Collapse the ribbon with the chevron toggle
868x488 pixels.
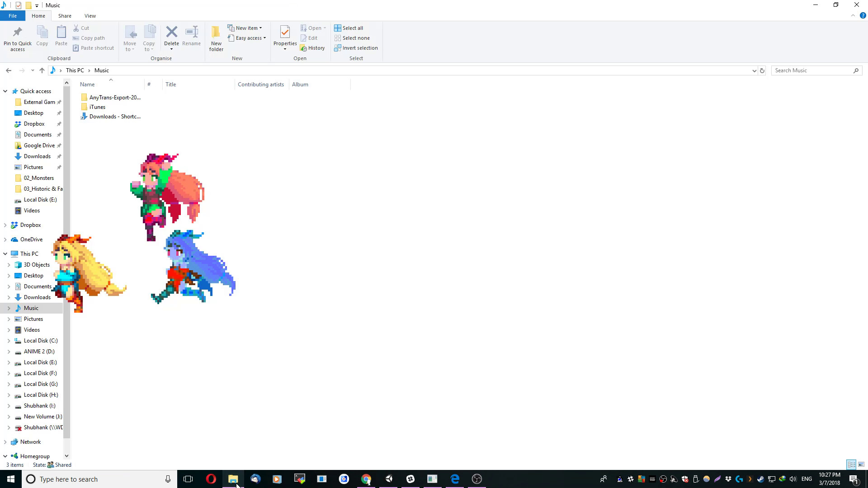(x=853, y=15)
